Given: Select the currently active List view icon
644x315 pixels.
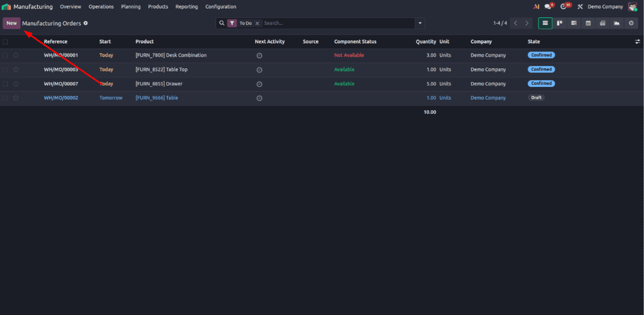Looking at the screenshot, I should [545, 23].
